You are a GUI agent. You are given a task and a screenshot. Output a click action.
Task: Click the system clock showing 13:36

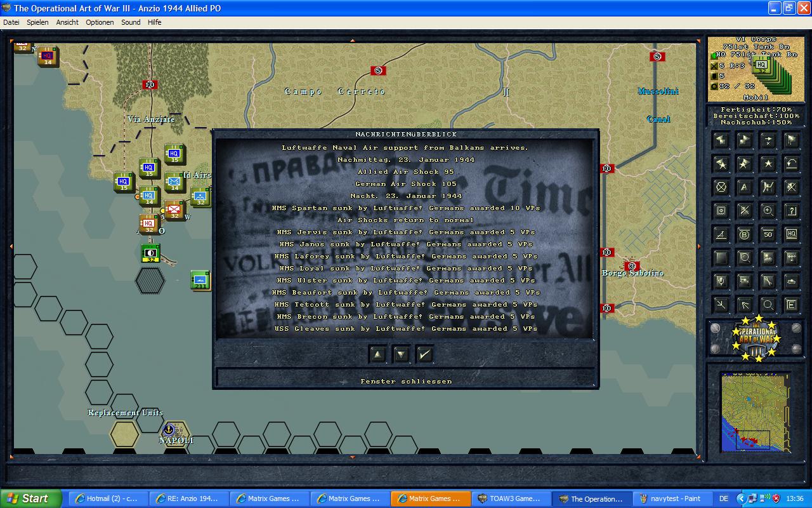[795, 498]
